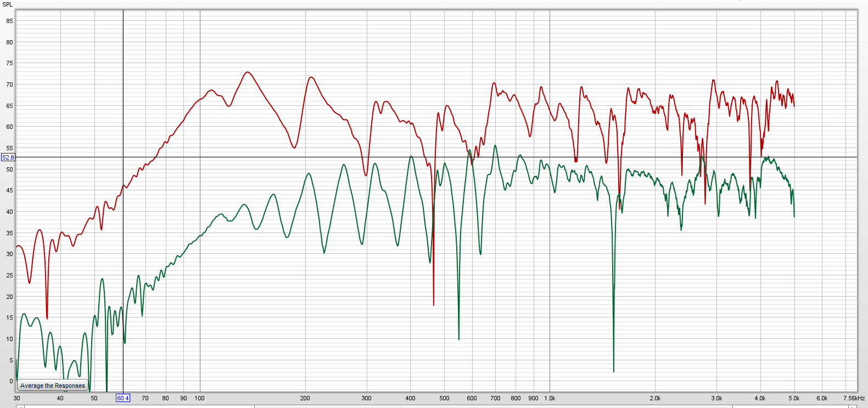Click the SPL axis title label
Screen dimensions: 868x408
point(8,4)
